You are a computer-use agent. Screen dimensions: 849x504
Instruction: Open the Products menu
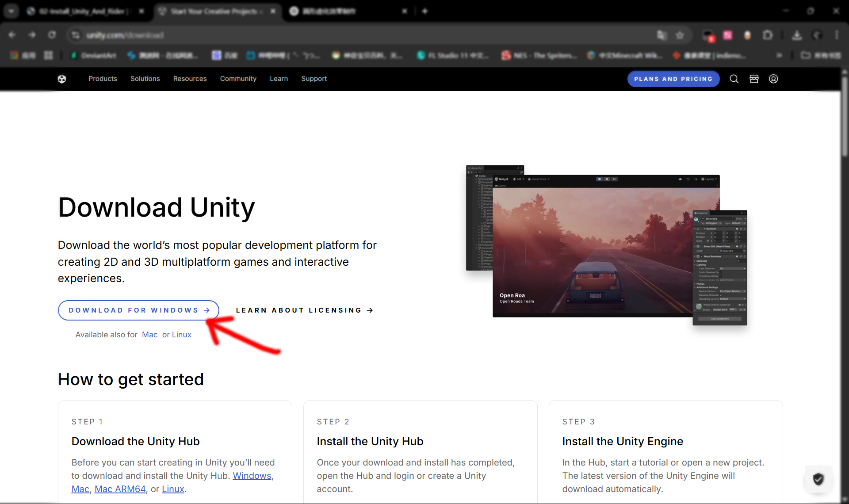[x=103, y=79]
